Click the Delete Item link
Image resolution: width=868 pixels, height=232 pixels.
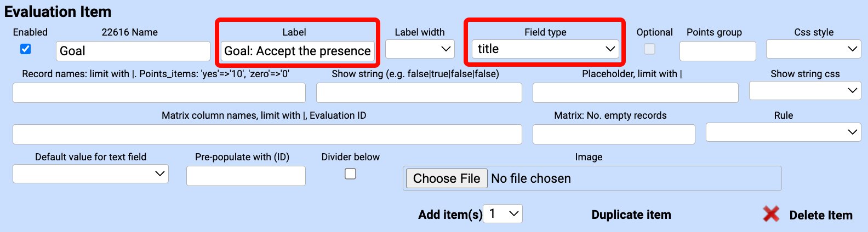820,216
